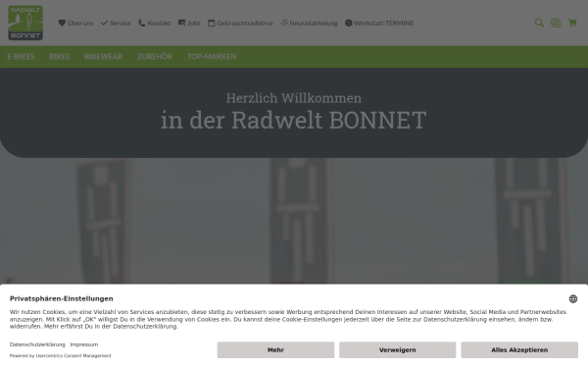This screenshot has height=368, width=588.
Task: Click the Radwelt Bonnet logo
Action: (x=25, y=23)
